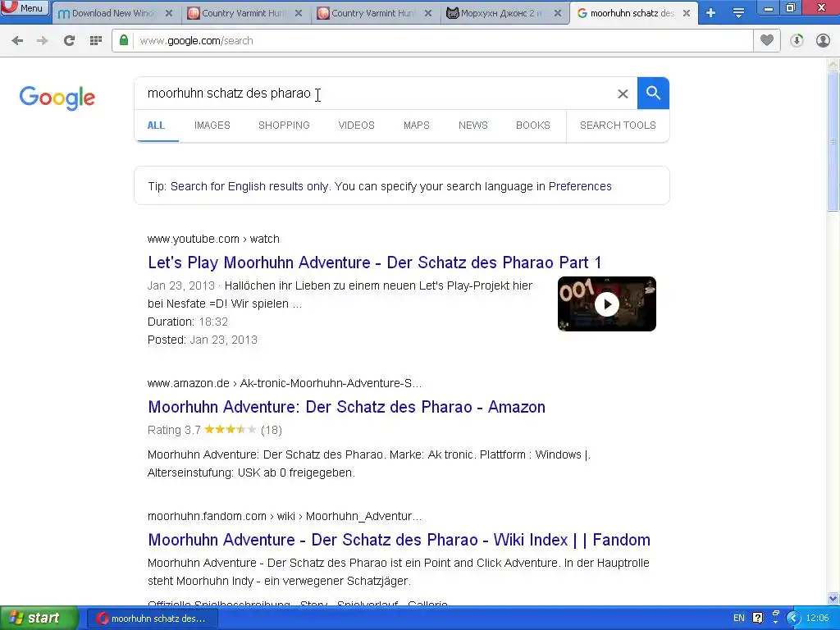
Task: Open the Preferences link in the tip
Action: 580,186
